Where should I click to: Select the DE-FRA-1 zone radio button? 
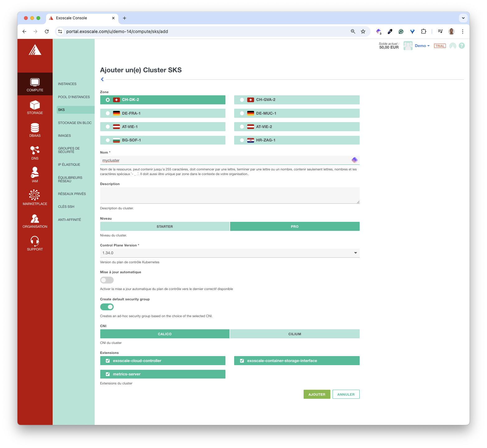pyautogui.click(x=108, y=113)
